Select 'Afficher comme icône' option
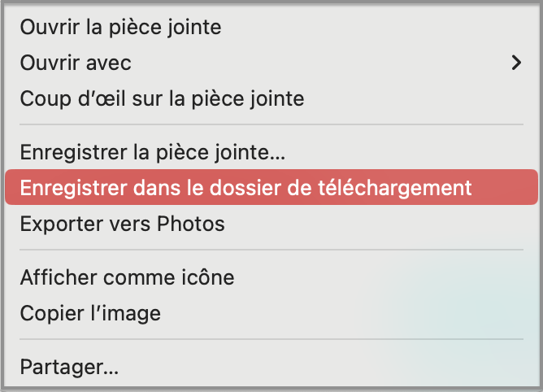 127,277
